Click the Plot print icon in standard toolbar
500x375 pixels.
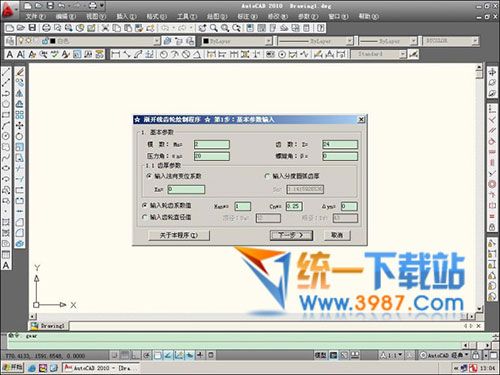[x=46, y=28]
